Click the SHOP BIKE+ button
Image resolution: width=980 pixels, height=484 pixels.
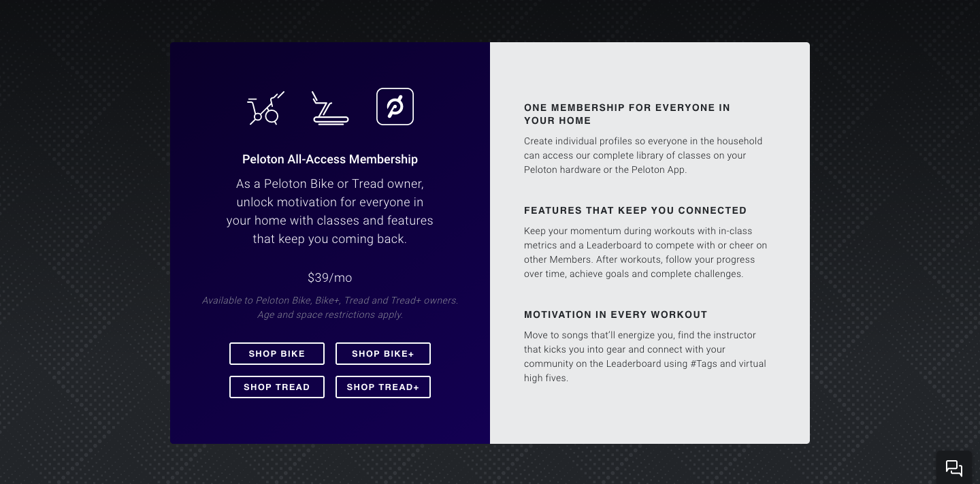tap(383, 354)
